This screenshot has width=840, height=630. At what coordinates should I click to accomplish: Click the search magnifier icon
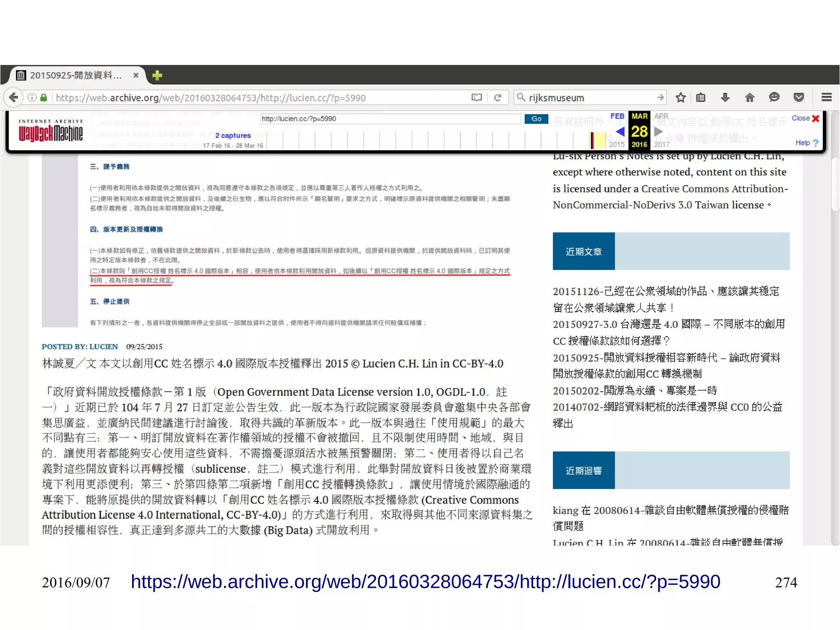coord(521,97)
